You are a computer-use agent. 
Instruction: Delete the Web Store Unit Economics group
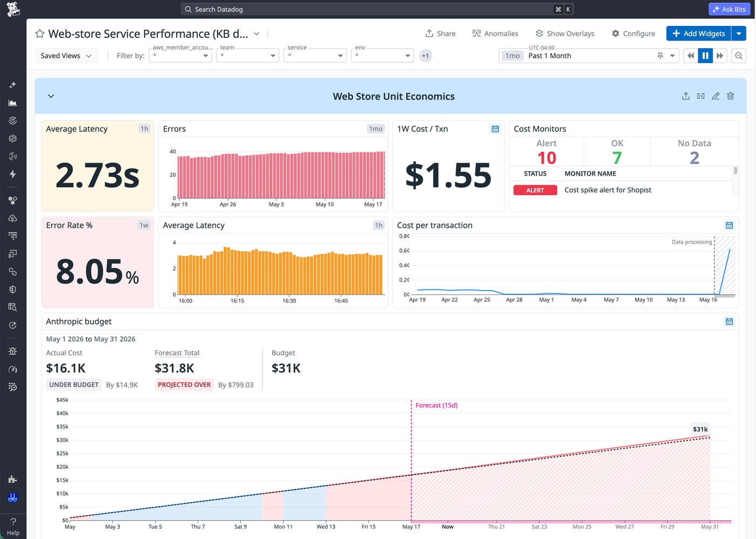[731, 96]
